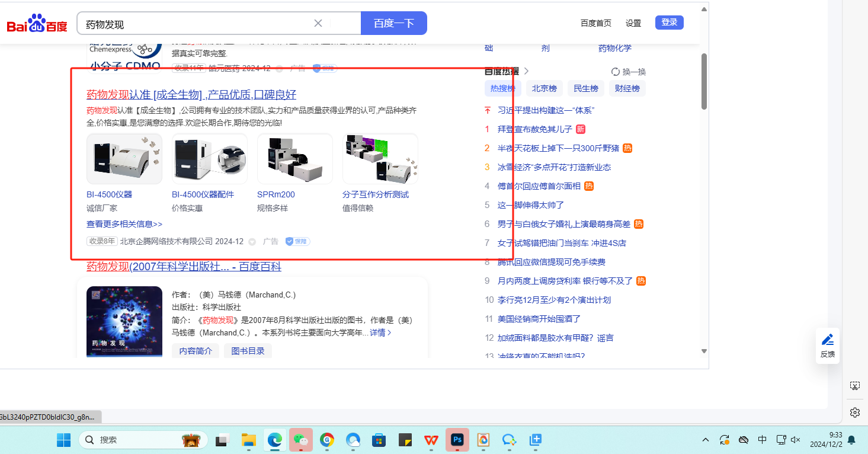Open the settings gear in the right sidebar
This screenshot has height=454, width=868.
click(854, 412)
